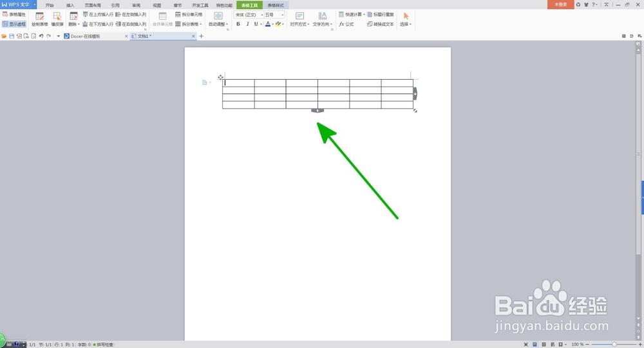Insert column left with 在左侧插入列

[131, 14]
